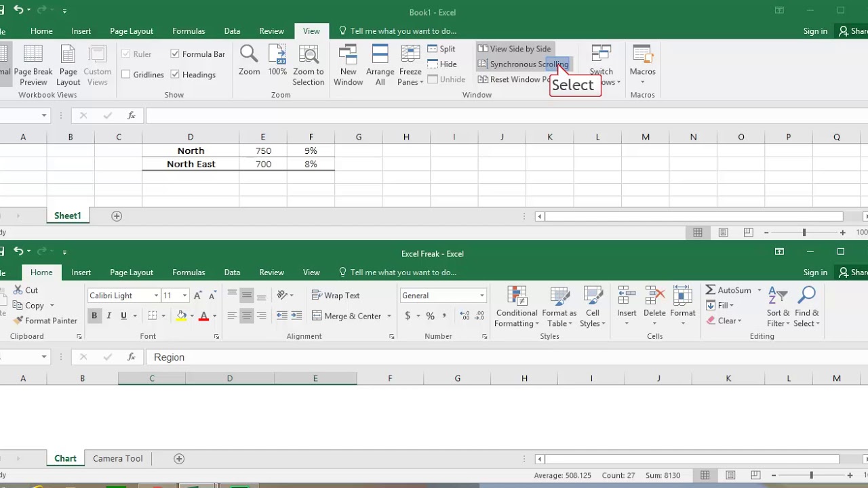Toggle Synchronous Scrolling in Book1
868x488 pixels.
point(523,64)
